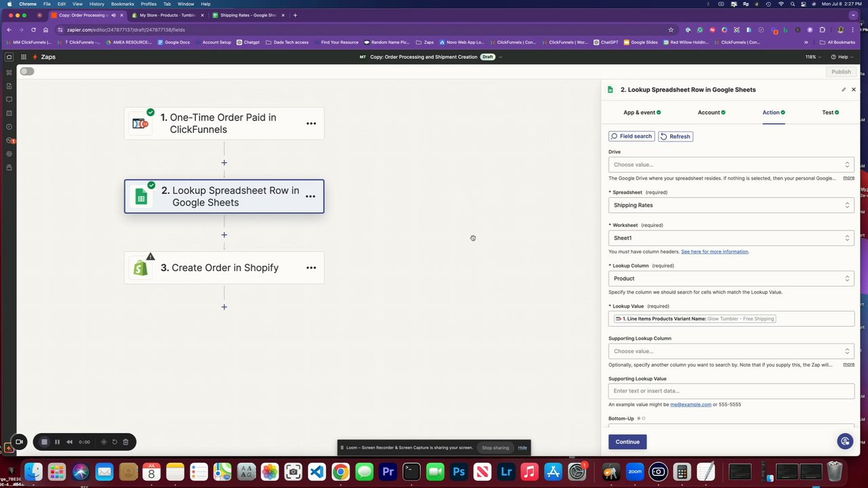This screenshot has height=488, width=868.
Task: Close the step editor side panel
Action: pyautogui.click(x=854, y=89)
